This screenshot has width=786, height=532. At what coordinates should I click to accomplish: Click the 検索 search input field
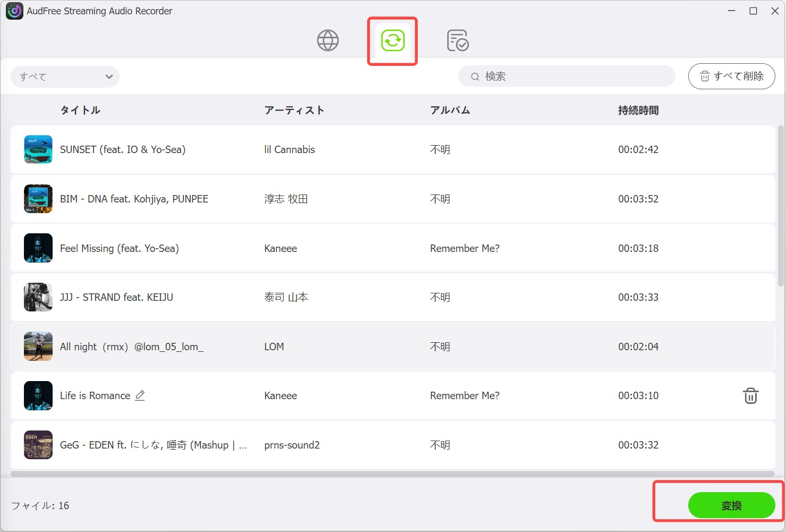click(x=567, y=77)
